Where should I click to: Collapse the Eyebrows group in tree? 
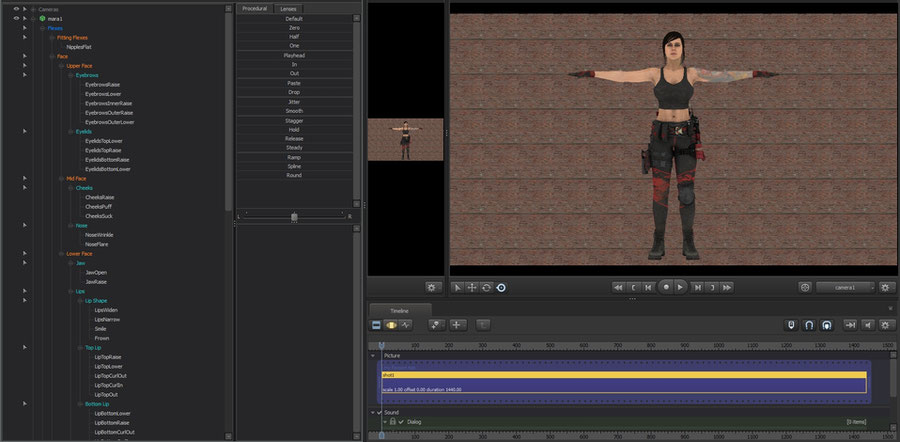pos(72,75)
